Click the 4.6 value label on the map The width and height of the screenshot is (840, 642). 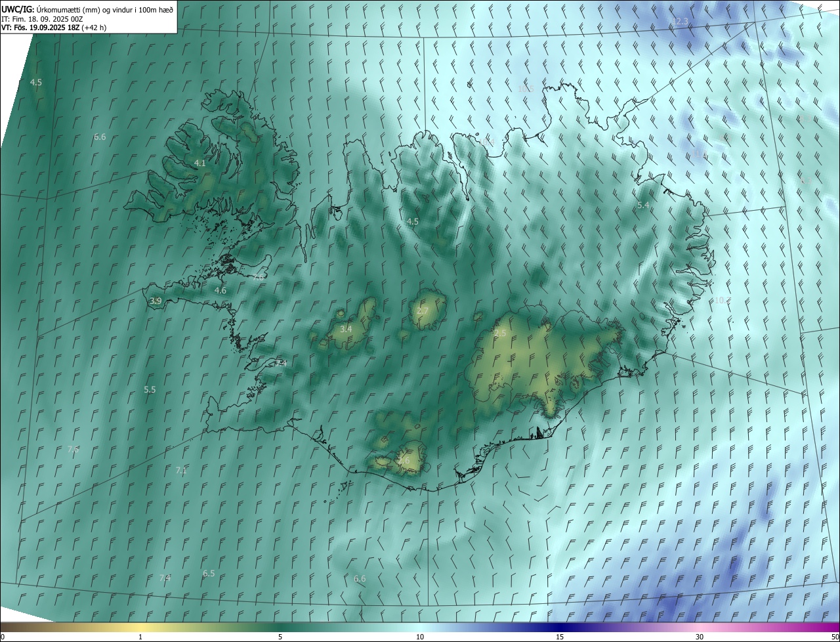[x=220, y=290]
